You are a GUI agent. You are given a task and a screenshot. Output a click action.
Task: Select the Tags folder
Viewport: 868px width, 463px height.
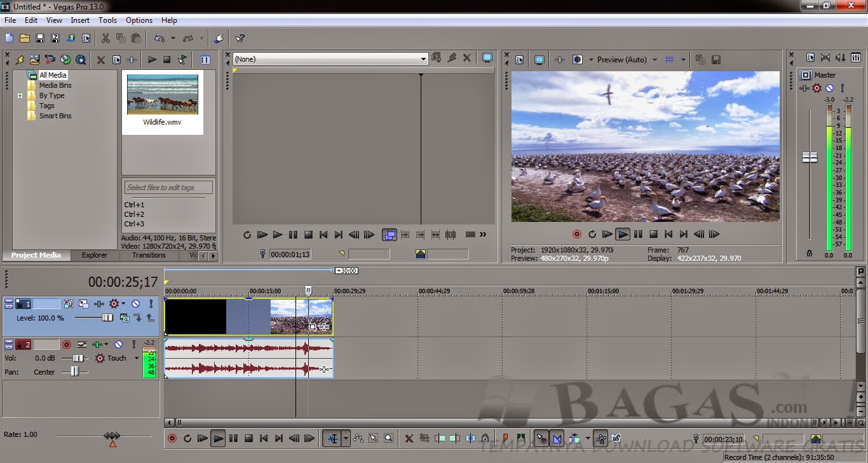click(x=47, y=106)
